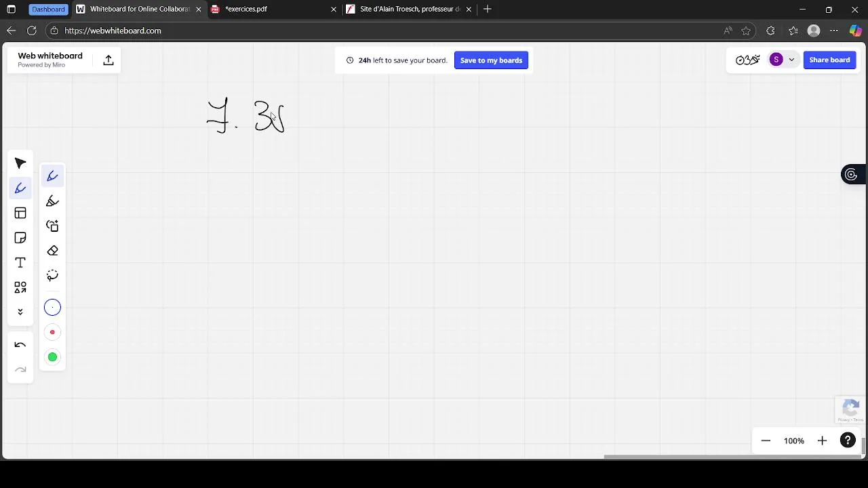
Task: Undo the last action
Action: pyautogui.click(x=20, y=345)
